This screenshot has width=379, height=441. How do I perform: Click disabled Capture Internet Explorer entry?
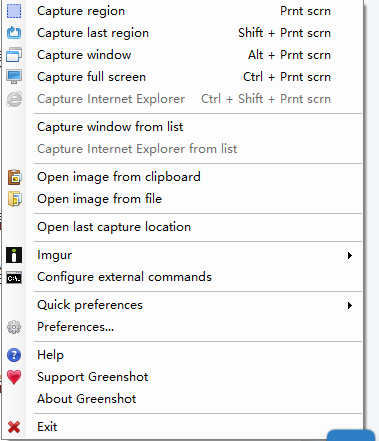click(183, 99)
